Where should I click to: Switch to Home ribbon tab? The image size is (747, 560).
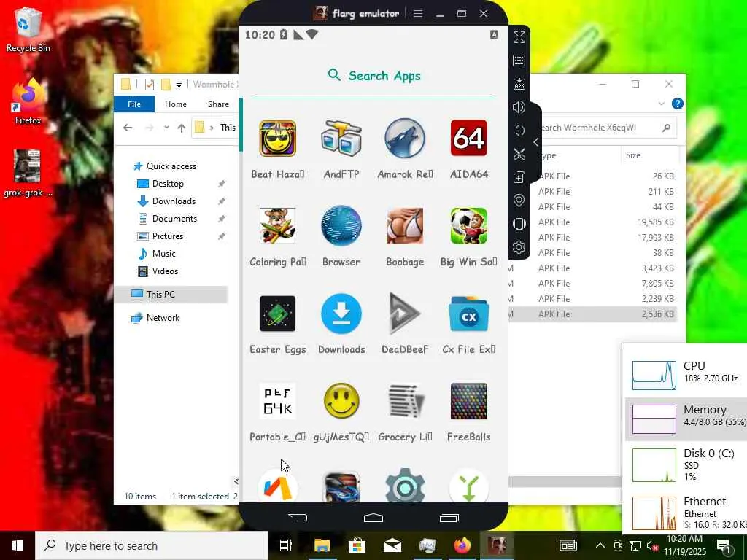coord(176,104)
